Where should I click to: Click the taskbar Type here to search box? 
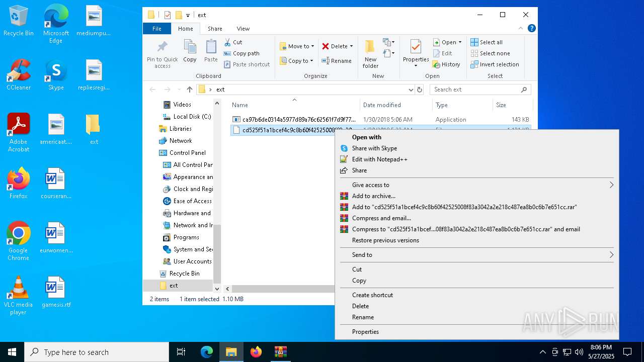pyautogui.click(x=97, y=352)
